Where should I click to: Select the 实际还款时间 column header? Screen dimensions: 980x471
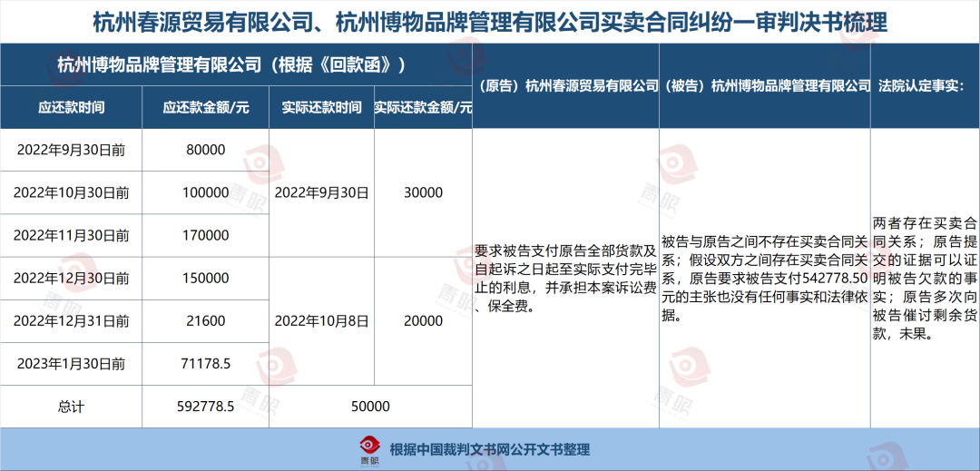321,107
